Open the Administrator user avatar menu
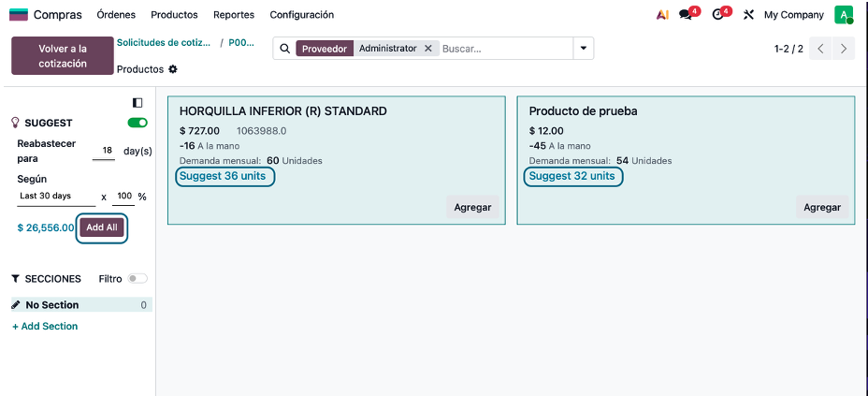 pos(844,15)
